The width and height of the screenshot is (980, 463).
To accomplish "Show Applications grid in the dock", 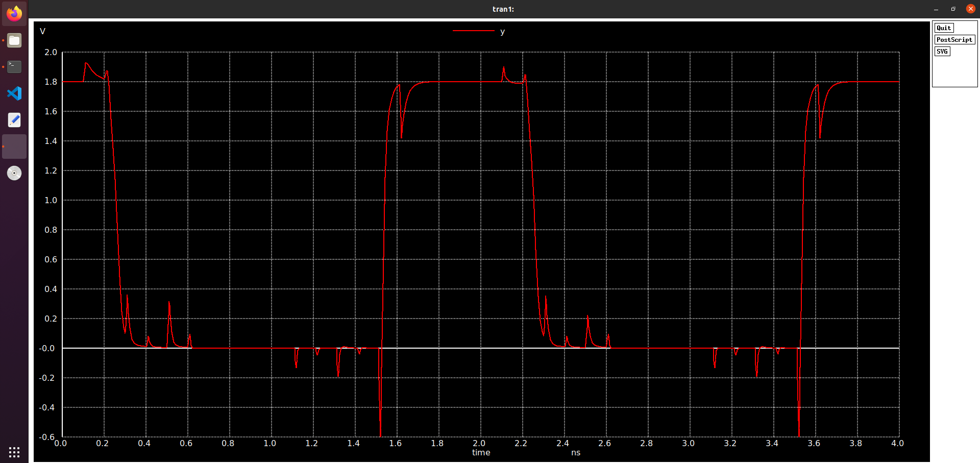I will click(x=14, y=452).
